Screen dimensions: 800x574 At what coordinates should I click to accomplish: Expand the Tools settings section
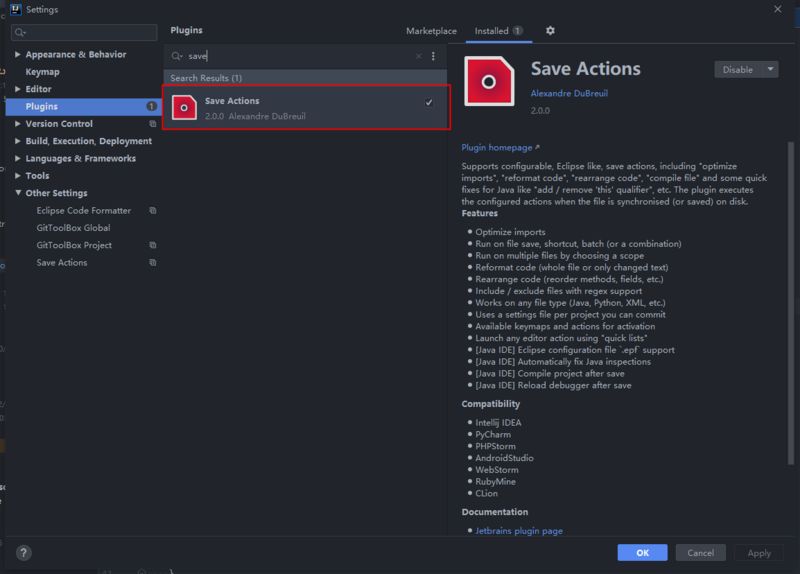point(17,176)
